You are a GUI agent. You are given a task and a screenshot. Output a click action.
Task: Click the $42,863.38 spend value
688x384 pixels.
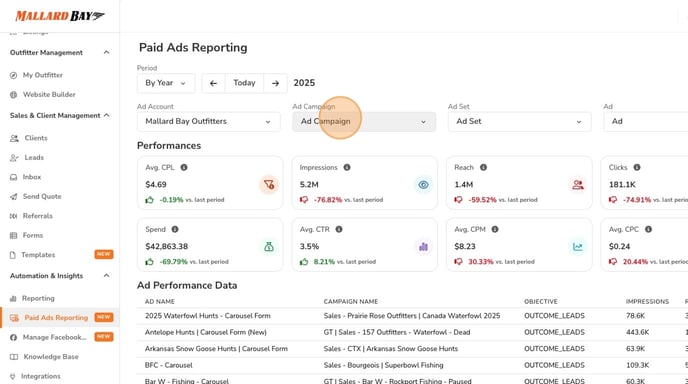(x=167, y=247)
